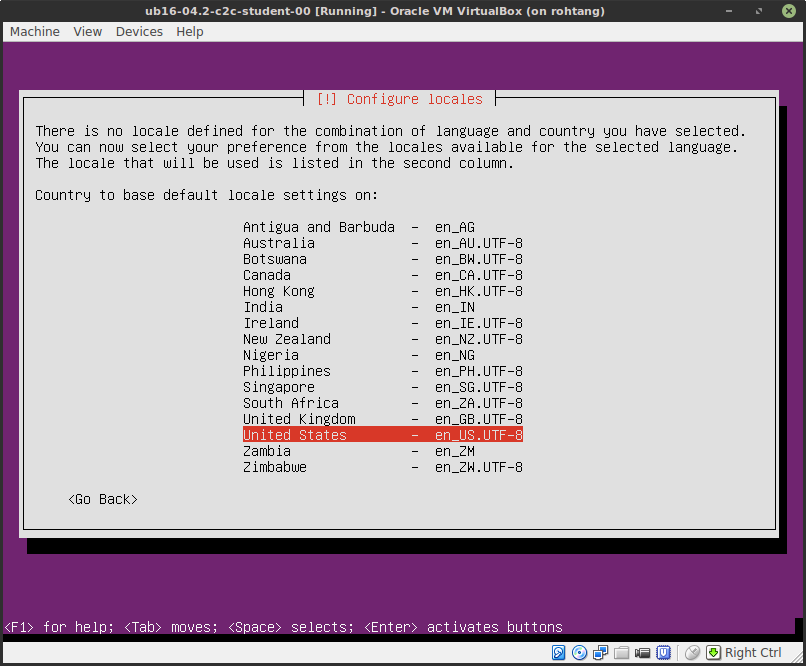Click the hard disk activity status icon

[x=559, y=652]
